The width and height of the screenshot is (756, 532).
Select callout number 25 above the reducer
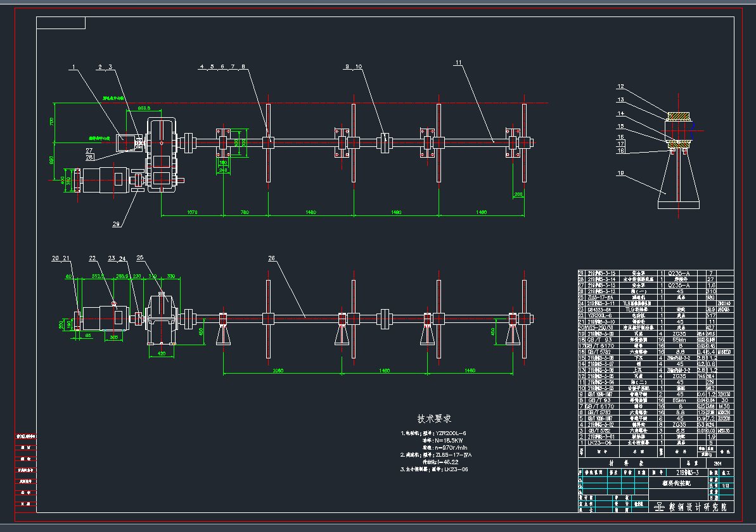[140, 258]
